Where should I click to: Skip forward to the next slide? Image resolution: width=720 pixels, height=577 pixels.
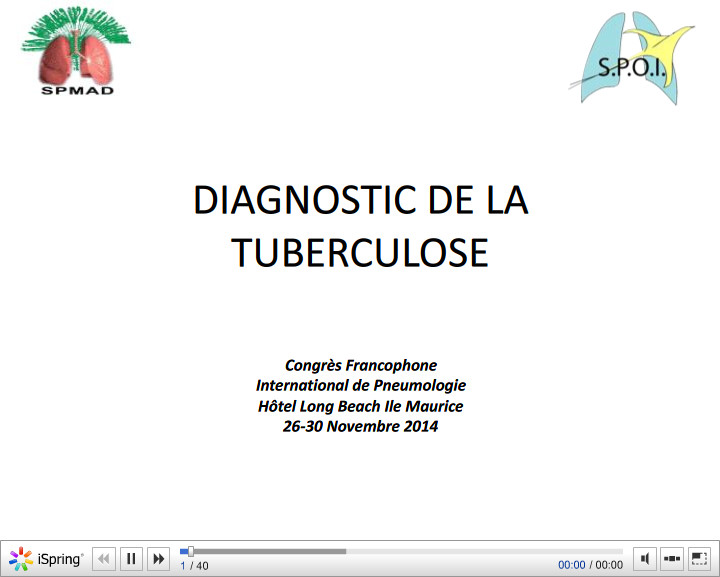[x=159, y=559]
